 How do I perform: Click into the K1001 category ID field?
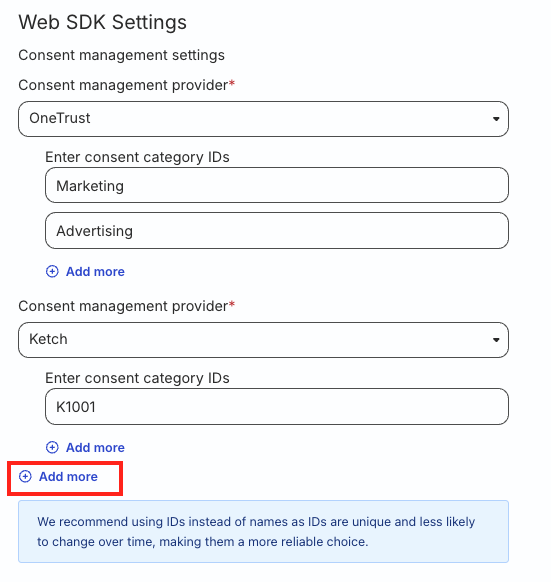[277, 406]
